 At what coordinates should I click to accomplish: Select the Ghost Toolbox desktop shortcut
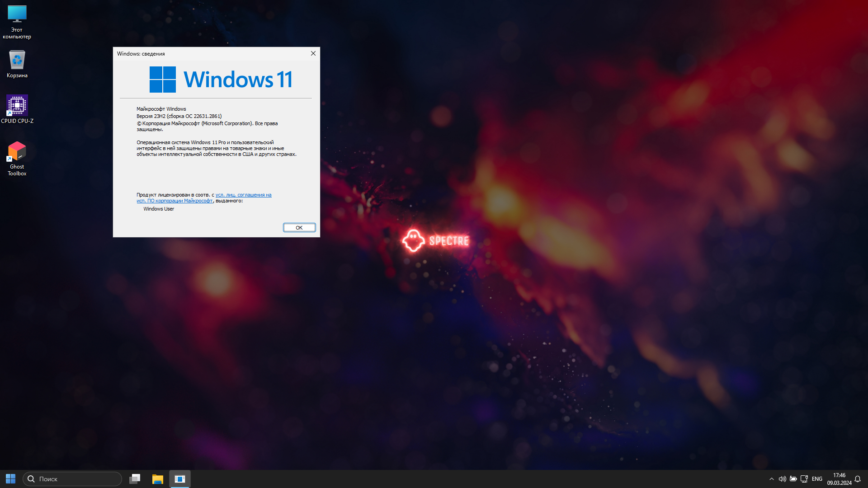[17, 158]
